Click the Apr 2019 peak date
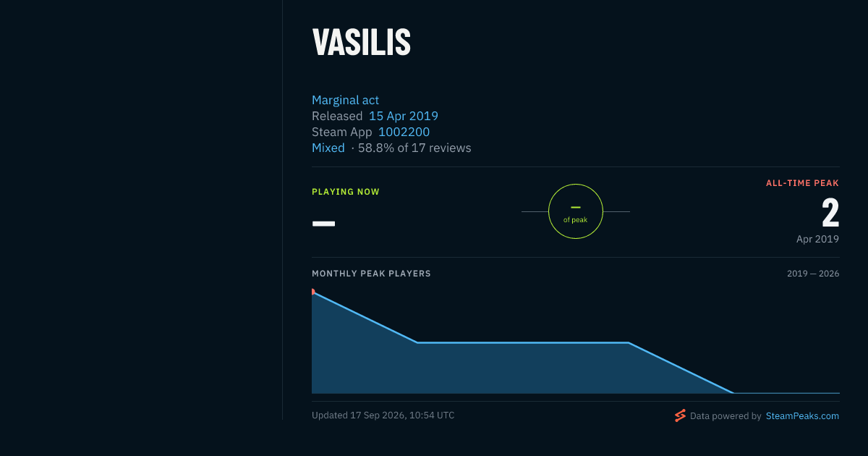This screenshot has height=456, width=868. tap(817, 239)
